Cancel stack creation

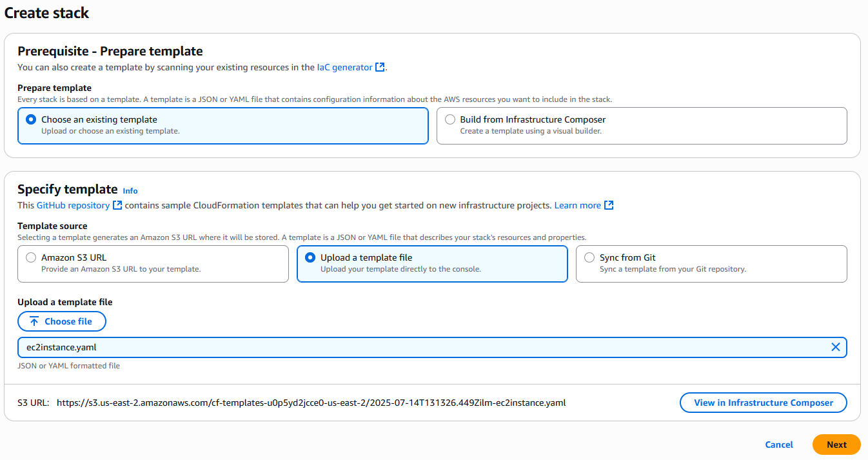779,445
